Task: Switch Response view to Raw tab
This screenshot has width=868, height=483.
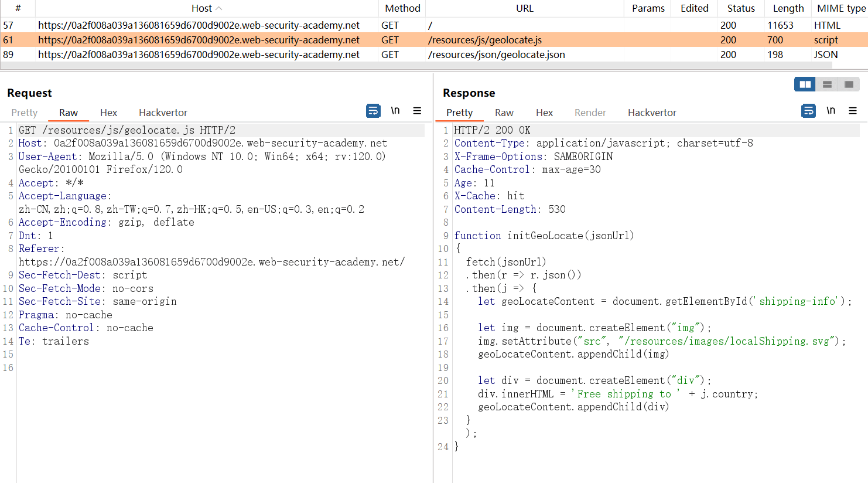Action: [x=504, y=113]
